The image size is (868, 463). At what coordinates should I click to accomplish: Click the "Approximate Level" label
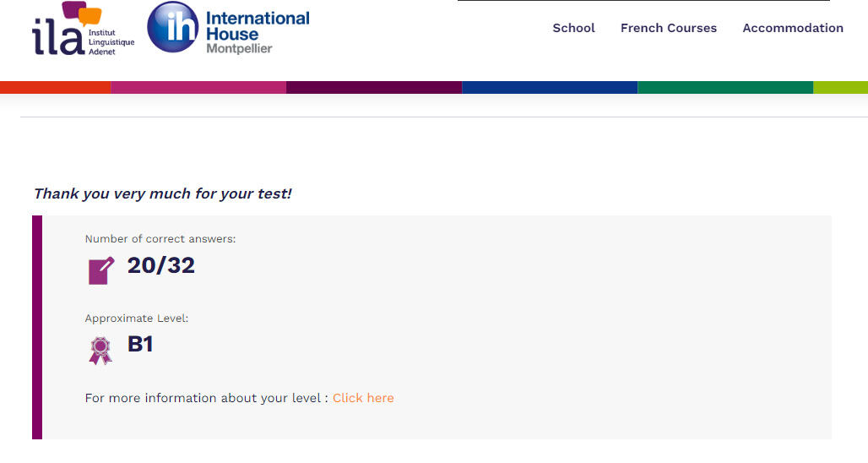137,319
